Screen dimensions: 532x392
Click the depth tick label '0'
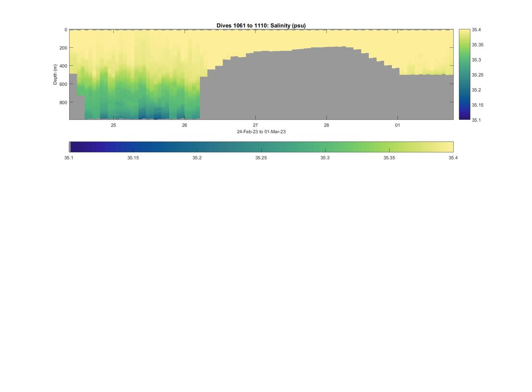(x=66, y=30)
